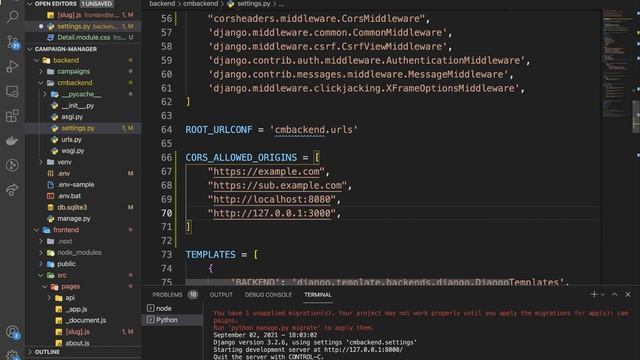Open the Live Share icon
The height and width of the screenshot is (360, 640).
pos(12,190)
